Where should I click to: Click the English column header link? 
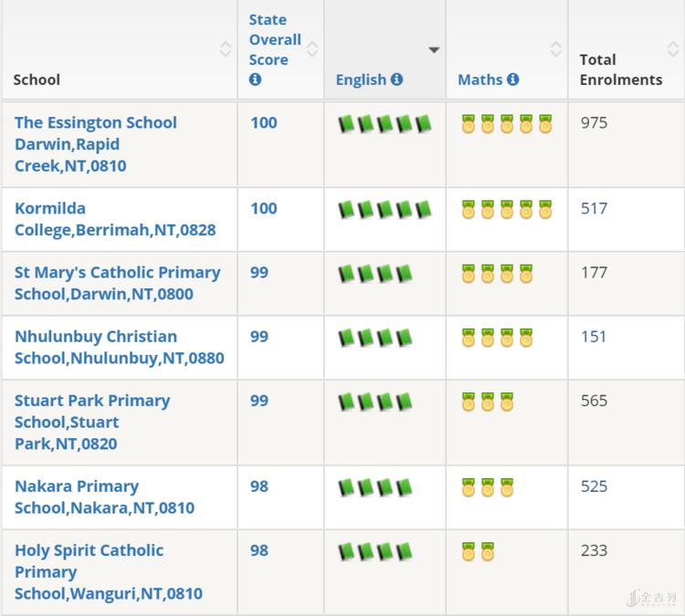point(361,80)
